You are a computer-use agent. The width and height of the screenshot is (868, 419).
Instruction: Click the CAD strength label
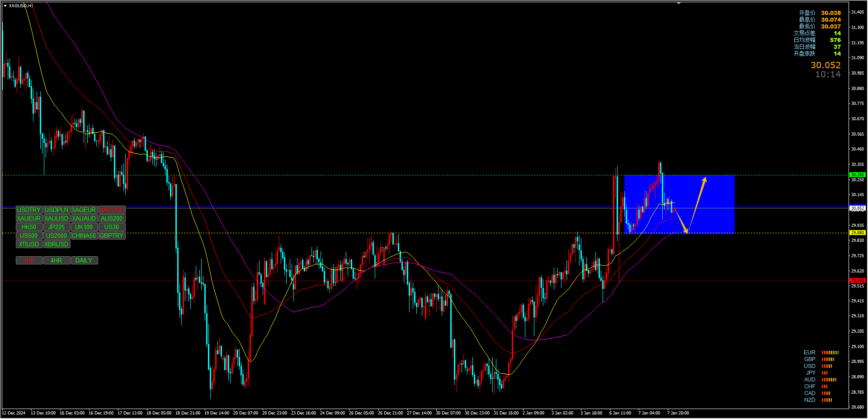810,393
